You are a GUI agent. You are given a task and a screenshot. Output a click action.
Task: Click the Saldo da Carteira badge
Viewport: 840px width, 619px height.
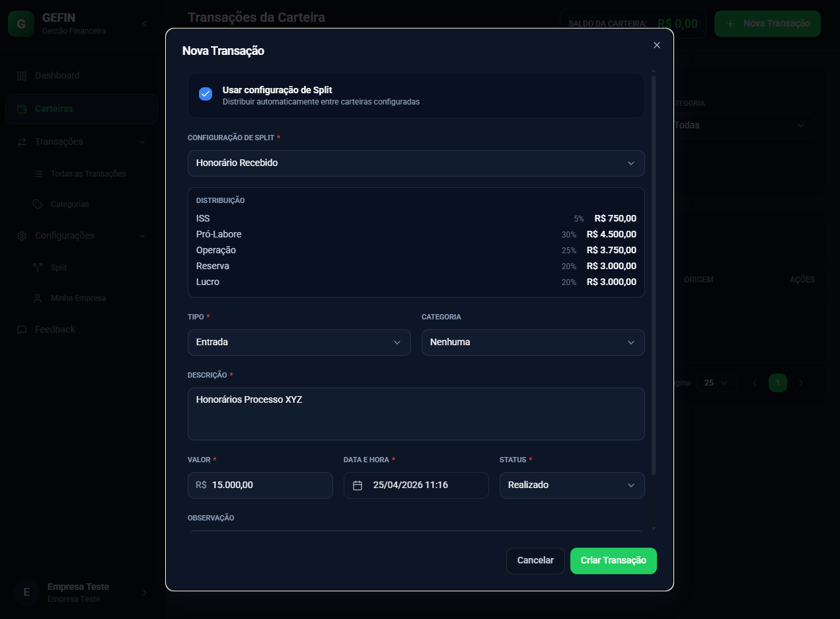pyautogui.click(x=632, y=24)
